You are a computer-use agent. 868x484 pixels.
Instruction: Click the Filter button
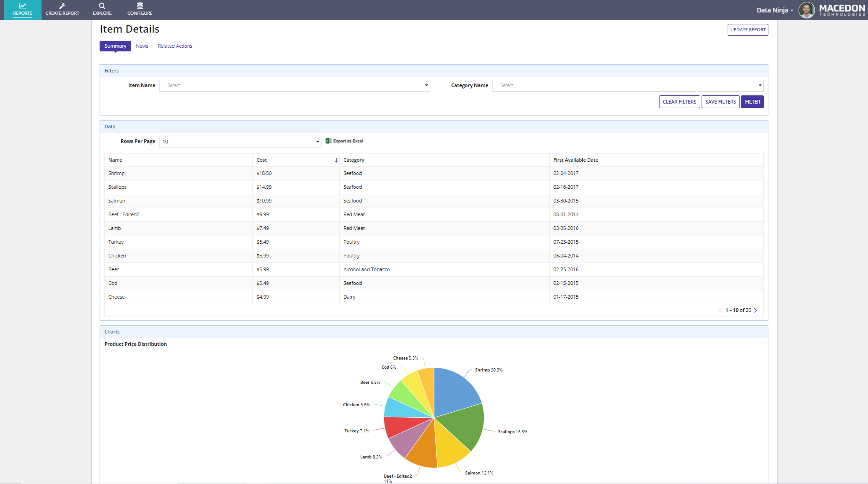752,102
